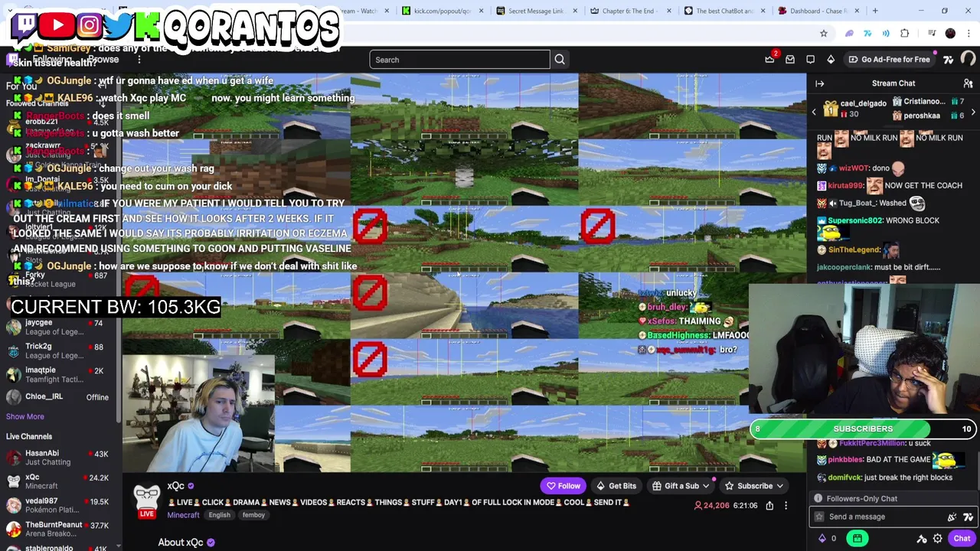Open Chrome three-dot menu

(969, 33)
